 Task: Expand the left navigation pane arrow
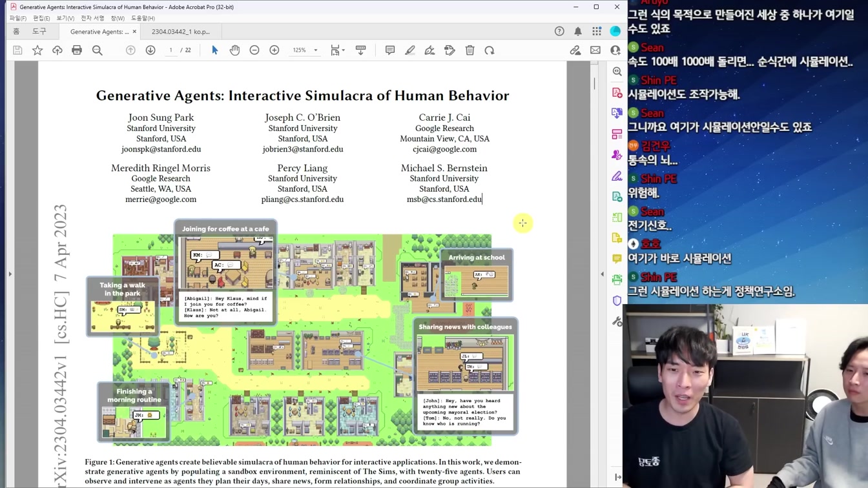tap(10, 274)
